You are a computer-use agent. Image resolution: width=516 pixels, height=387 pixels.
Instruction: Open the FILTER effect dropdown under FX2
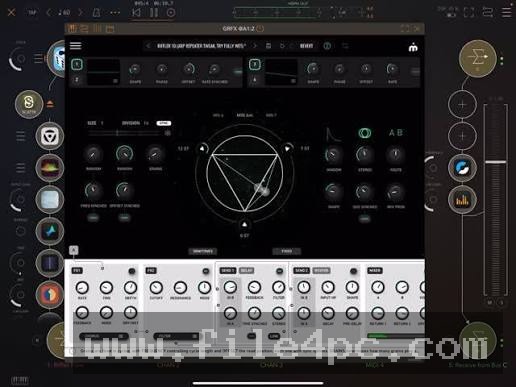point(177,336)
